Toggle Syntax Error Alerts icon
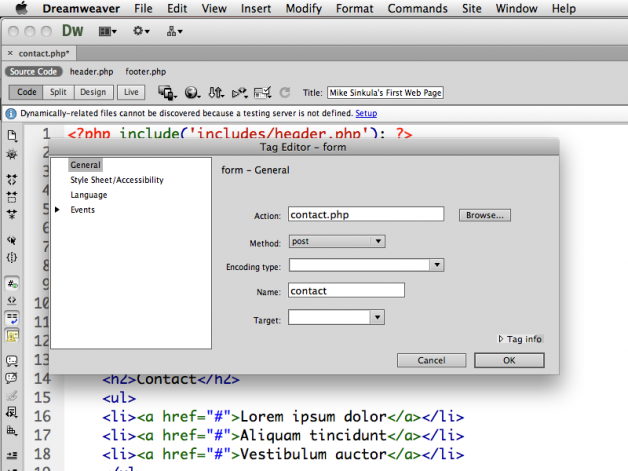The height and width of the screenshot is (471, 628). (12, 336)
